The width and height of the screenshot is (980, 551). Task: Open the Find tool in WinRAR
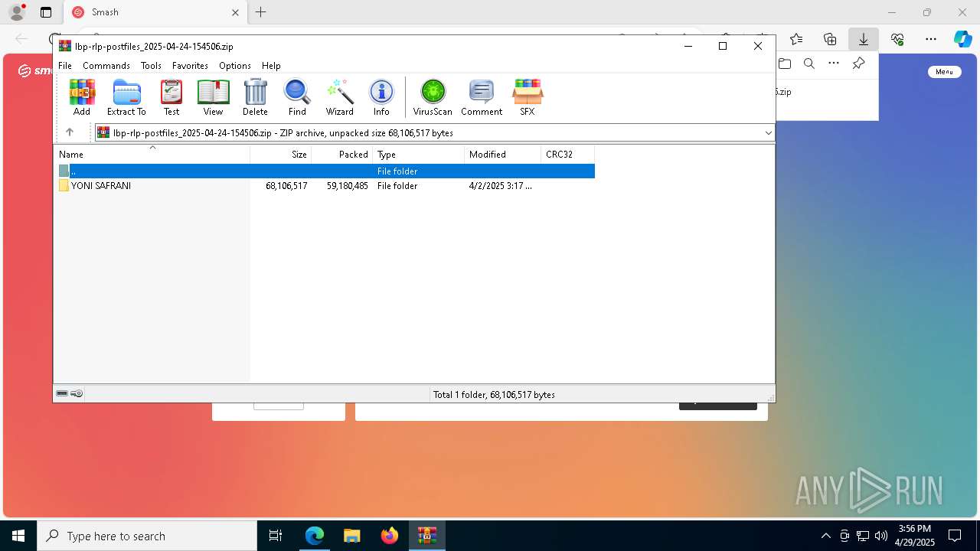coord(297,97)
